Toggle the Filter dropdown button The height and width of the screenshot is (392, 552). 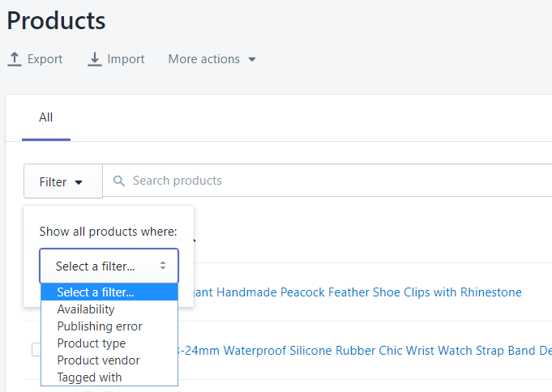pos(62,181)
